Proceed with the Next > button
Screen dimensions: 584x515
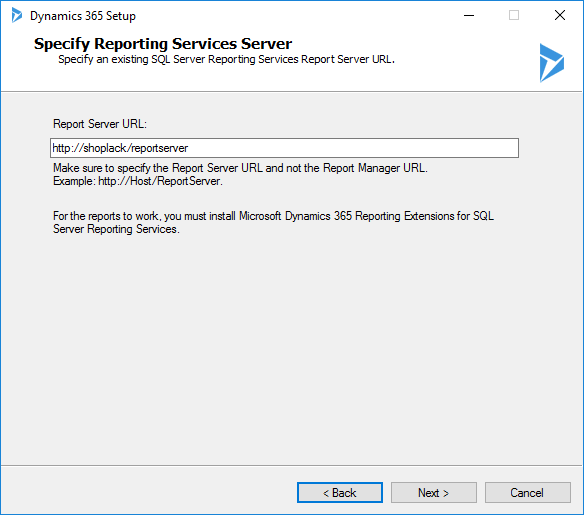[x=434, y=493]
